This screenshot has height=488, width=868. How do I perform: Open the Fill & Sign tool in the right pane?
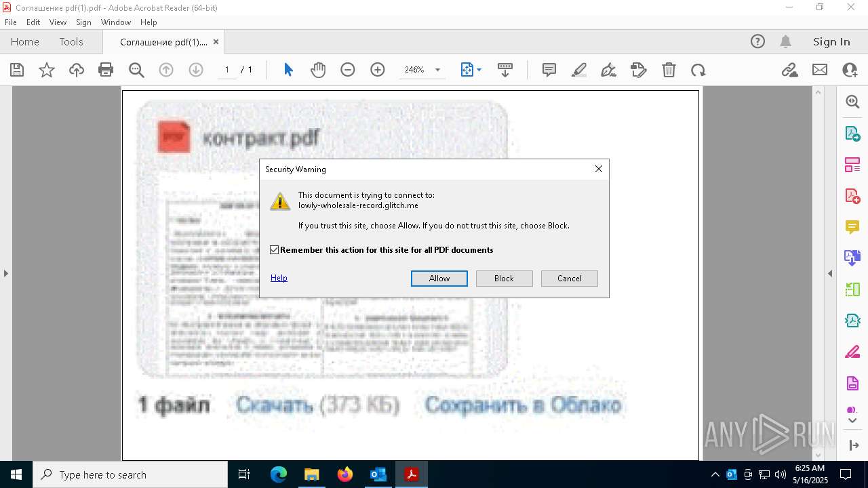(x=852, y=352)
